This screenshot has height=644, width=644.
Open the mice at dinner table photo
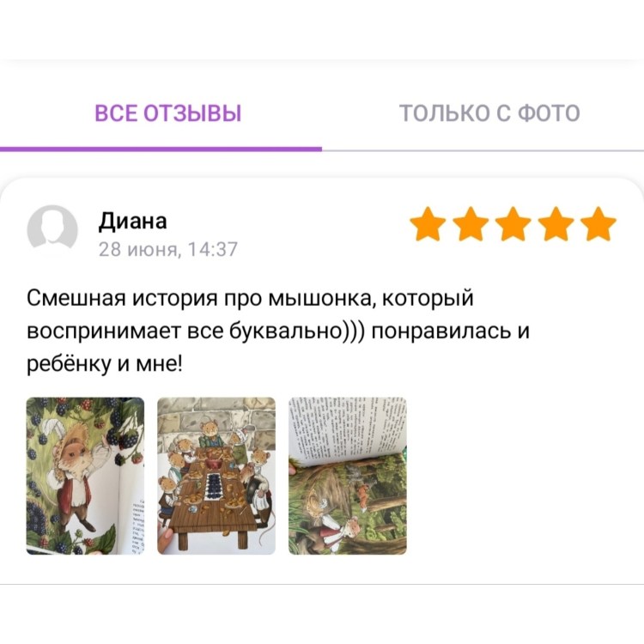[x=216, y=476]
